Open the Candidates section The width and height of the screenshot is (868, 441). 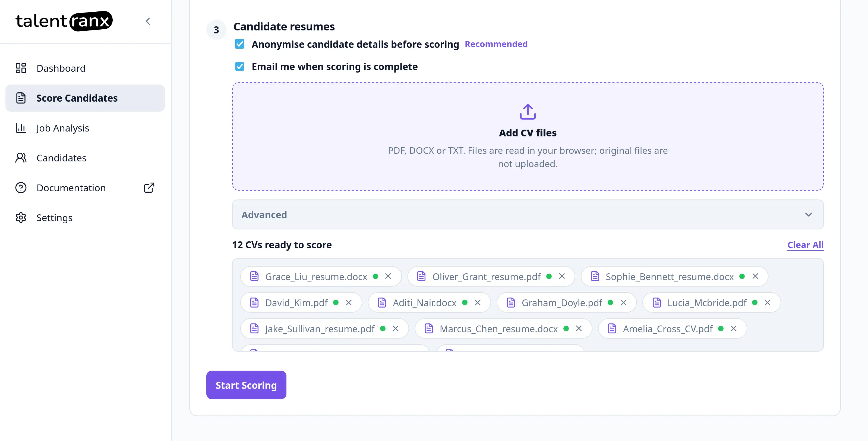(85, 158)
